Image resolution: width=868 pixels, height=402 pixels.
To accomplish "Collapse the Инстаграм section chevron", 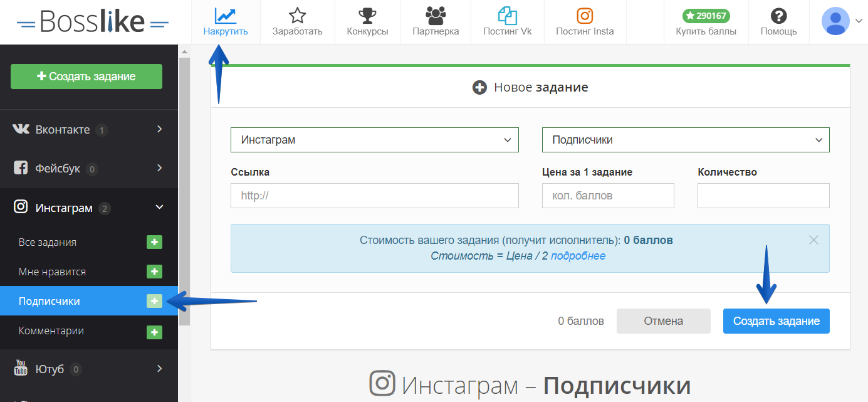I will pos(159,207).
